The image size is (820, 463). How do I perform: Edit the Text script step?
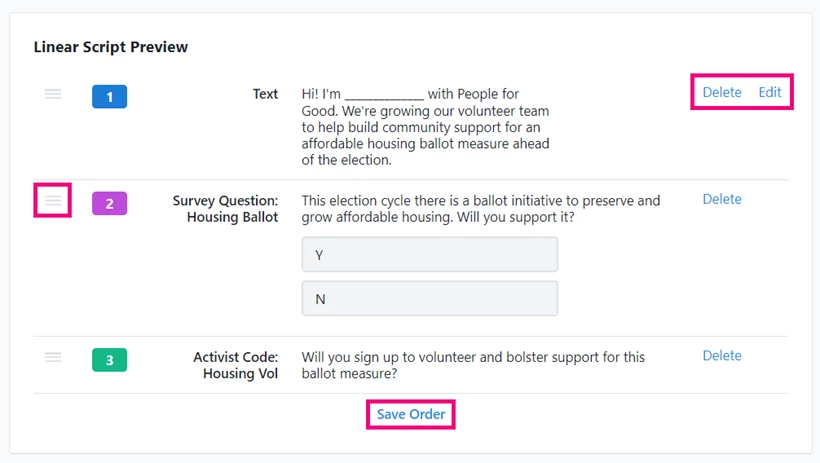pos(770,92)
